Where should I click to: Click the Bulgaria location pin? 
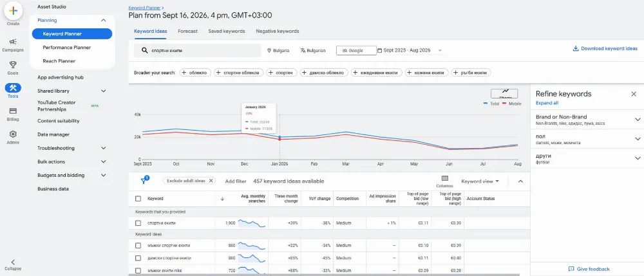(269, 50)
